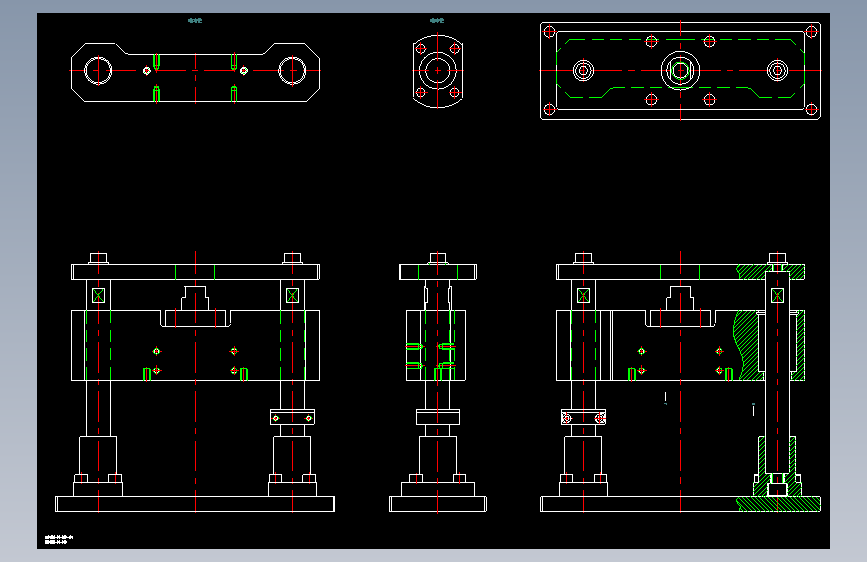The width and height of the screenshot is (867, 562).
Task: Click the front elevation view at lower left
Action: coord(195,382)
